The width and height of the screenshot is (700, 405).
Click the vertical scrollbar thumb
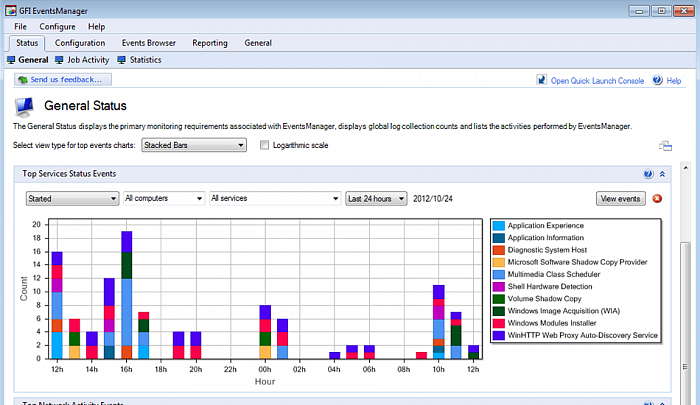pos(685,323)
